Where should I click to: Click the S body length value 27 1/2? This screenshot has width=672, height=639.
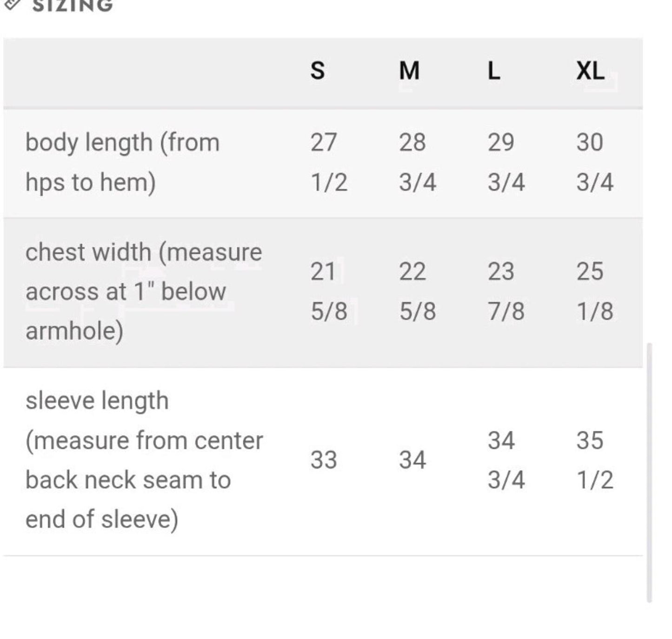[x=329, y=162]
